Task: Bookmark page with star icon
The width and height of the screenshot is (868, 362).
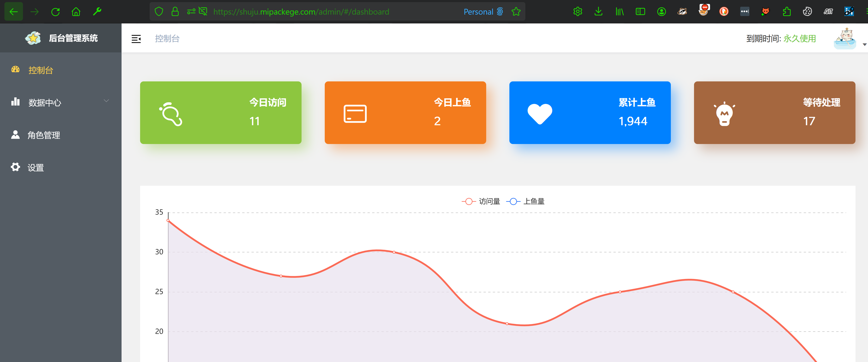Action: (516, 12)
